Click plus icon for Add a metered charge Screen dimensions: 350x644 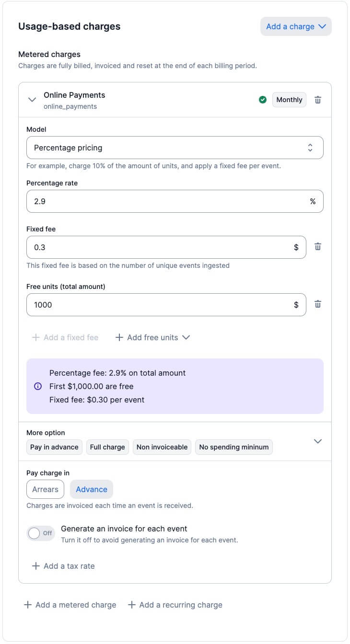(28, 605)
